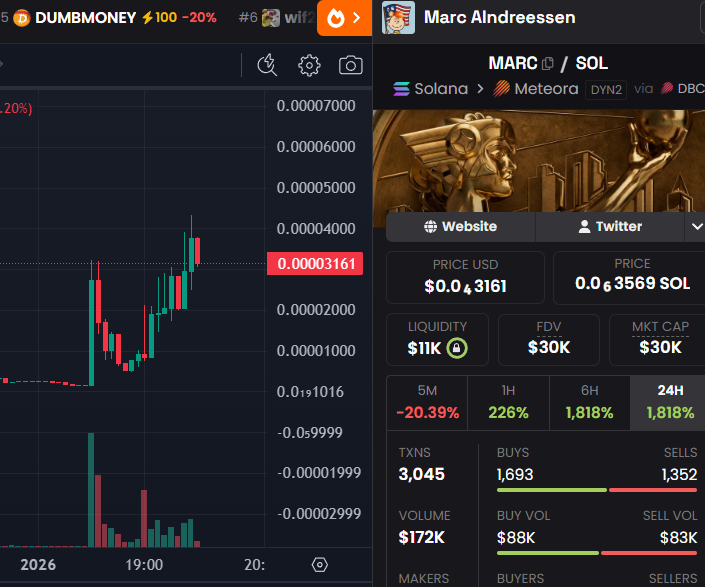705x587 pixels.
Task: Expand more social links chevron
Action: coord(696,227)
